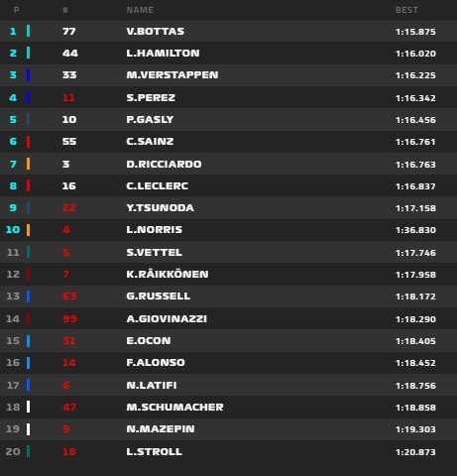Screen dimensions: 457x476
Task: Click the green team bar next to Vettel
Action: [x=28, y=252]
